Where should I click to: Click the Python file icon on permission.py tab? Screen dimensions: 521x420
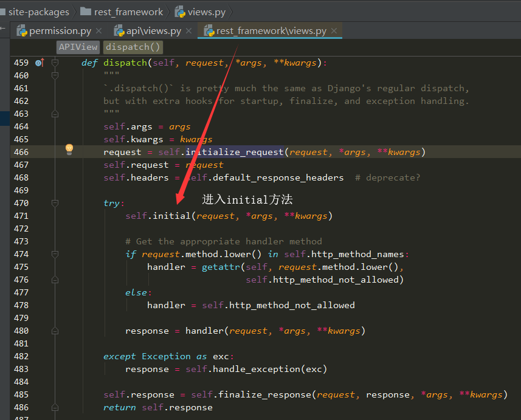22,30
